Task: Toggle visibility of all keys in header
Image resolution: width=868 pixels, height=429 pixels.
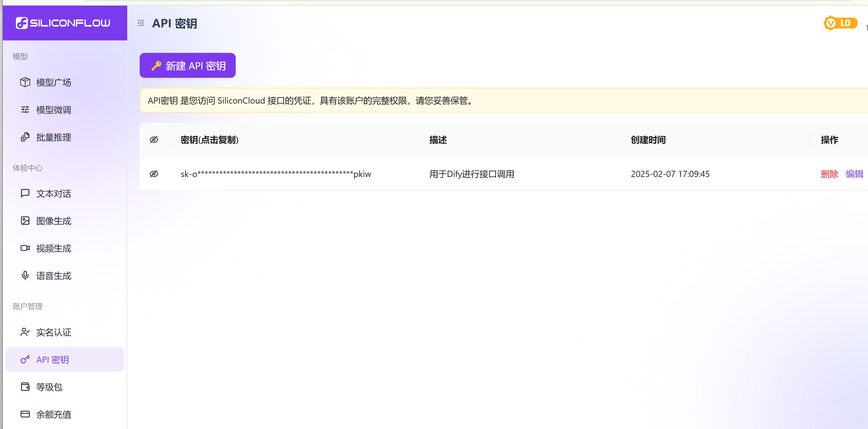Action: [x=154, y=139]
